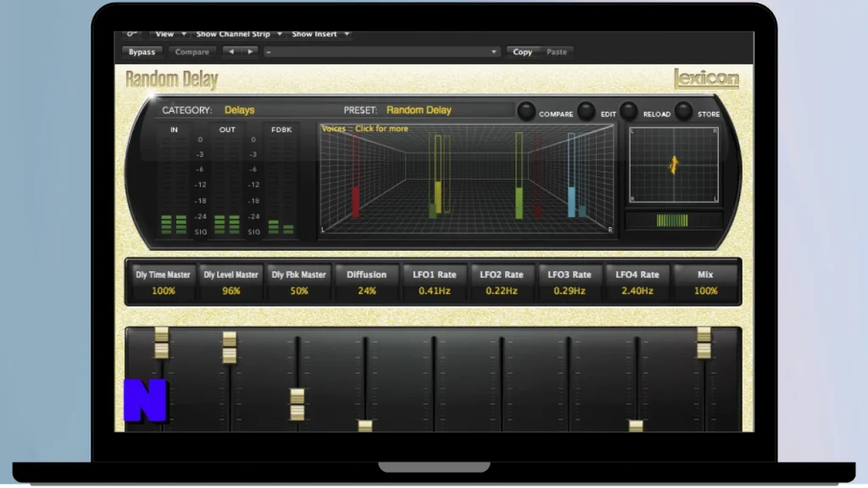Image resolution: width=868 pixels, height=488 pixels.
Task: Select the Mix 100% parameter box
Action: pos(705,282)
